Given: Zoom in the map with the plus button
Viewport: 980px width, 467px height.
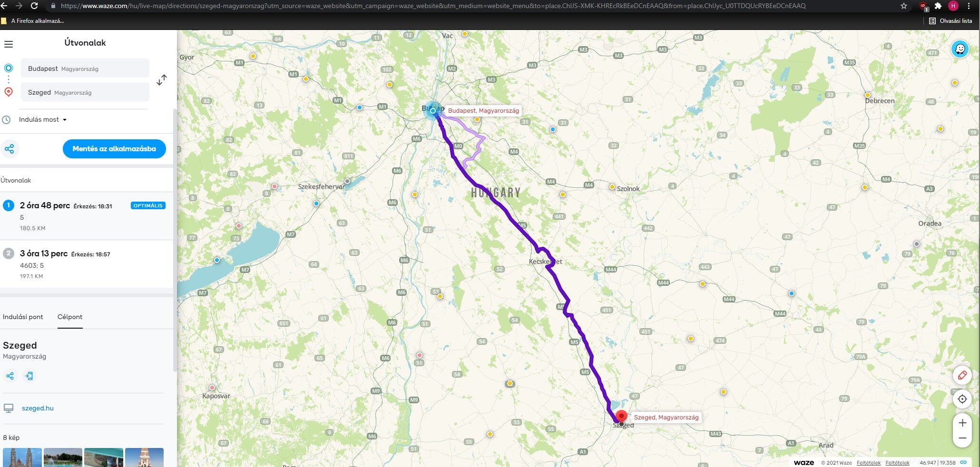Looking at the screenshot, I should pyautogui.click(x=962, y=423).
